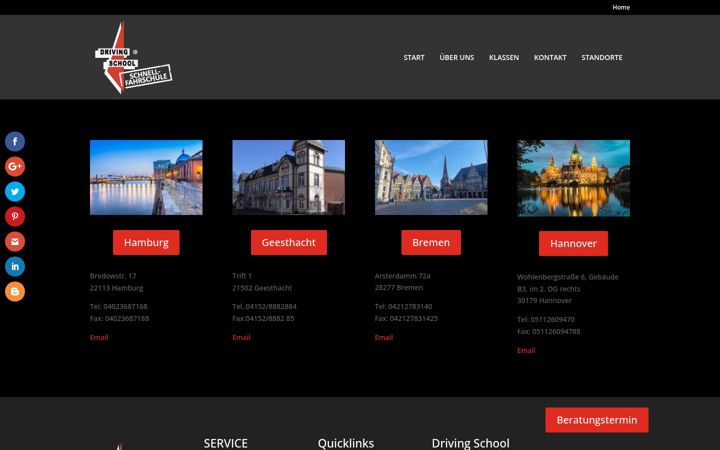The width and height of the screenshot is (720, 450).
Task: Share page via Pinterest icon
Action: click(x=15, y=216)
